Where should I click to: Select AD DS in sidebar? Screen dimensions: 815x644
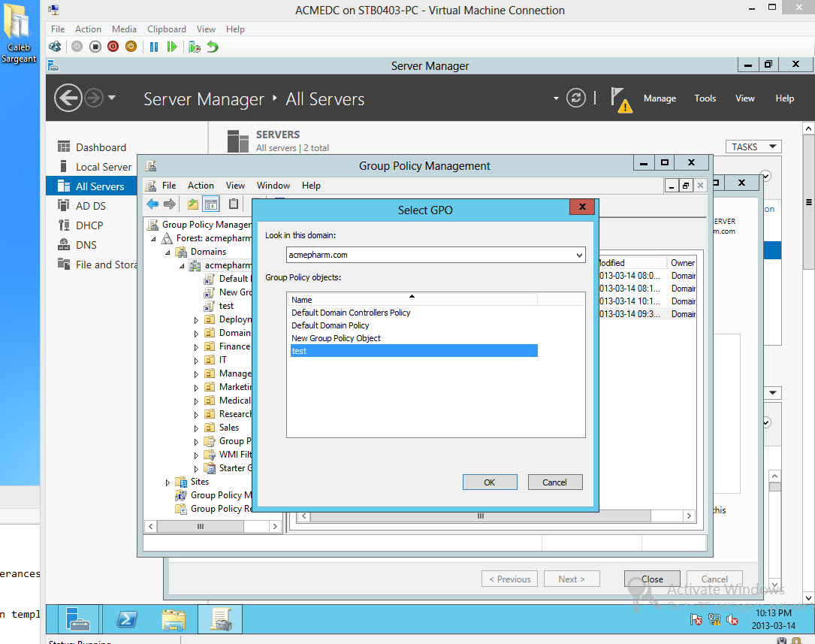pyautogui.click(x=90, y=206)
